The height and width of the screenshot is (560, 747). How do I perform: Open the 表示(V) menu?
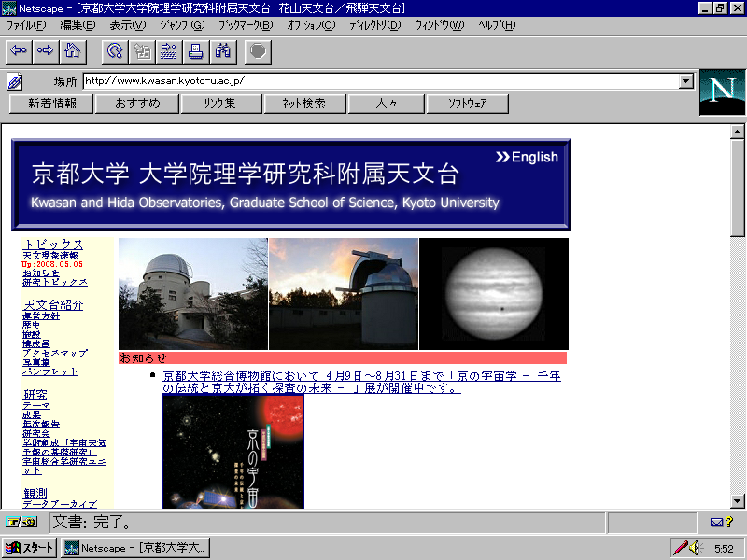[x=128, y=25]
